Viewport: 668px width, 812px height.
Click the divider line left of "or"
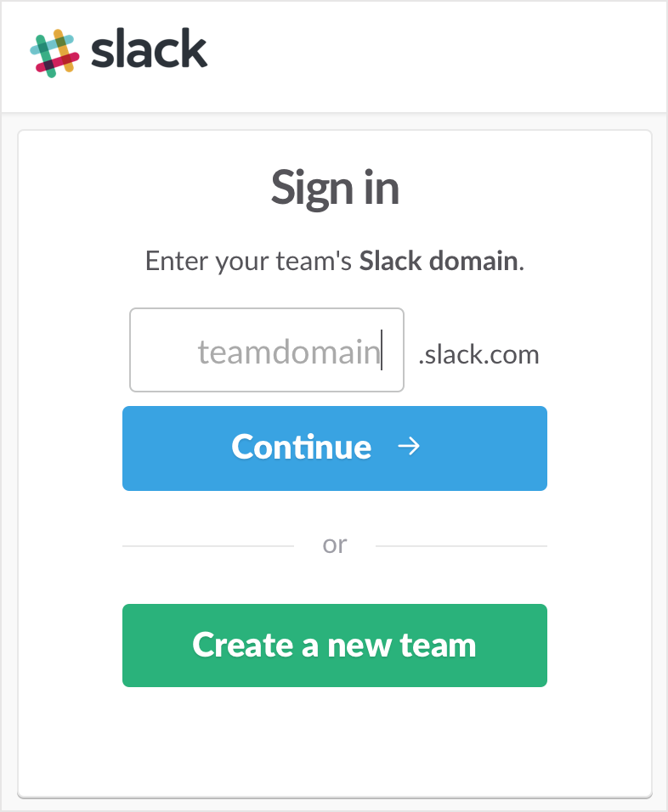[x=207, y=545]
